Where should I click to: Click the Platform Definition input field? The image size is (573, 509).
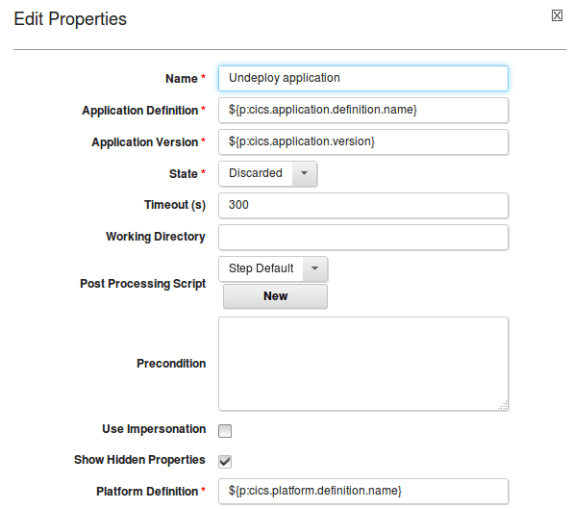point(363,491)
